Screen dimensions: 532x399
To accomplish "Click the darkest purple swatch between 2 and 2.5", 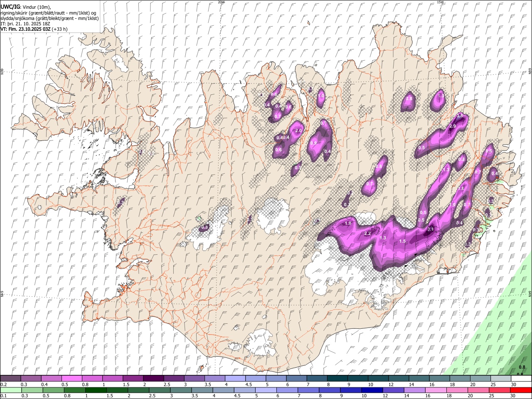I will click(153, 378).
